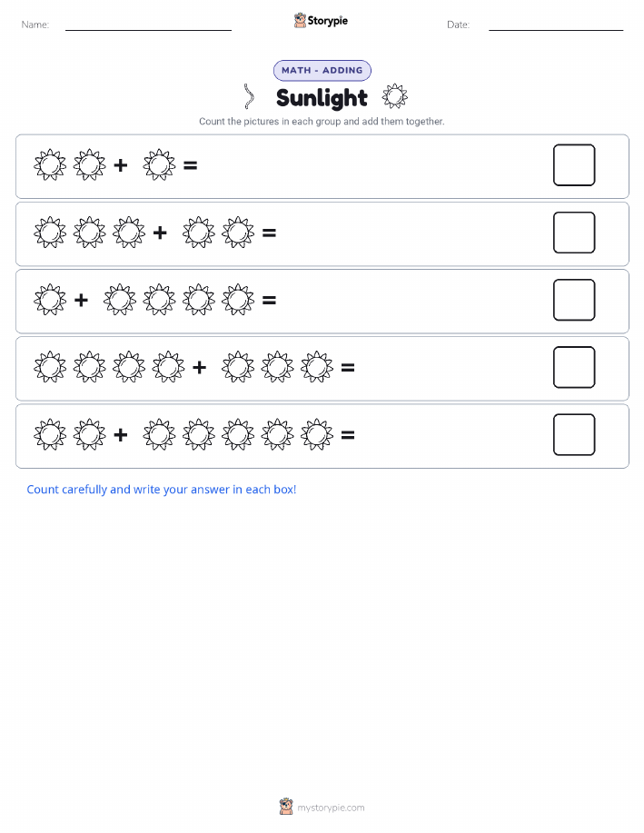Select the answer box in the third row
The width and height of the screenshot is (644, 833).
click(574, 300)
